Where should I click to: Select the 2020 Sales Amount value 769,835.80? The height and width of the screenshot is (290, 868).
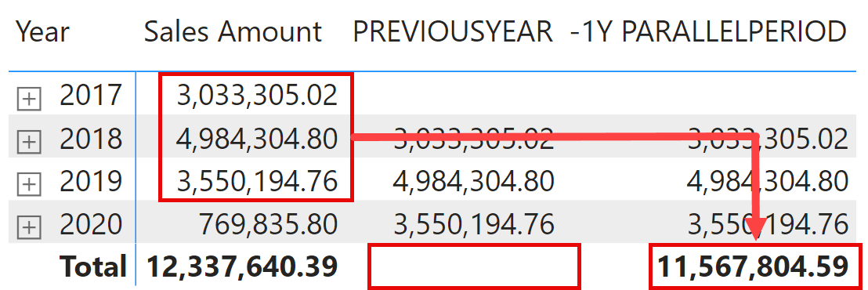pos(268,224)
